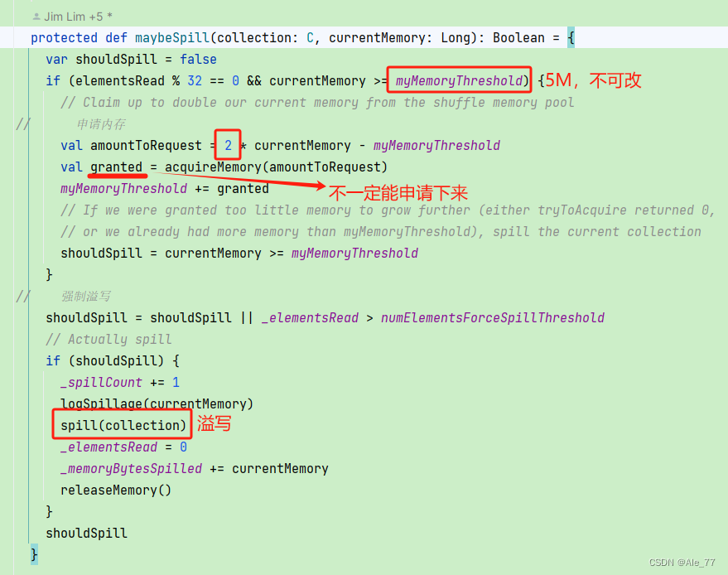The width and height of the screenshot is (728, 575).
Task: Click the releaseMemory() call
Action: (116, 490)
